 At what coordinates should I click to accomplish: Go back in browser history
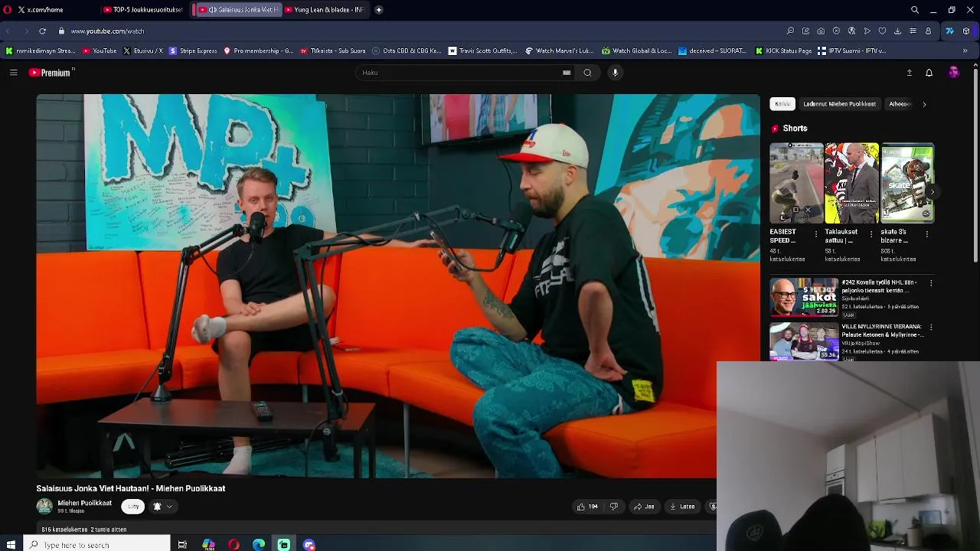(8, 31)
